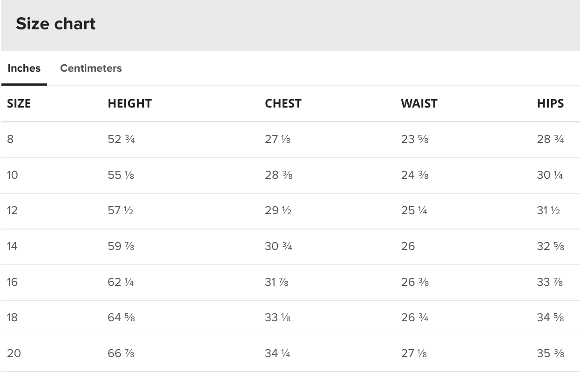Select the size 16 row label
The image size is (580, 392).
pyautogui.click(x=12, y=282)
